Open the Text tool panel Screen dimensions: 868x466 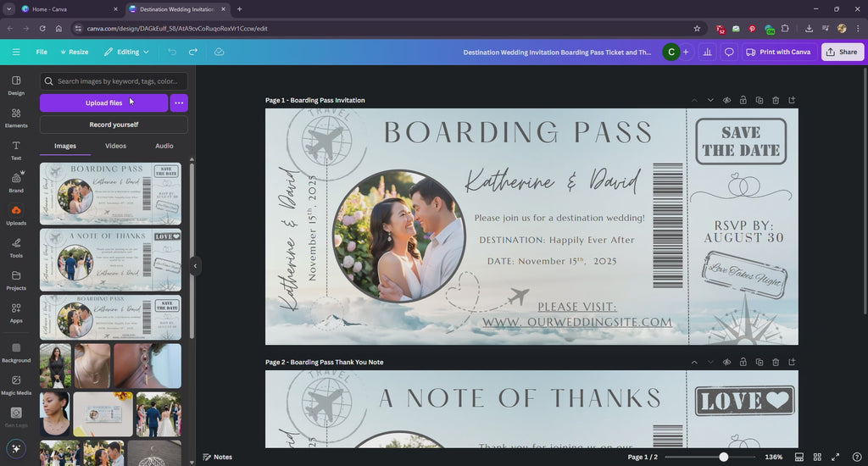point(16,150)
